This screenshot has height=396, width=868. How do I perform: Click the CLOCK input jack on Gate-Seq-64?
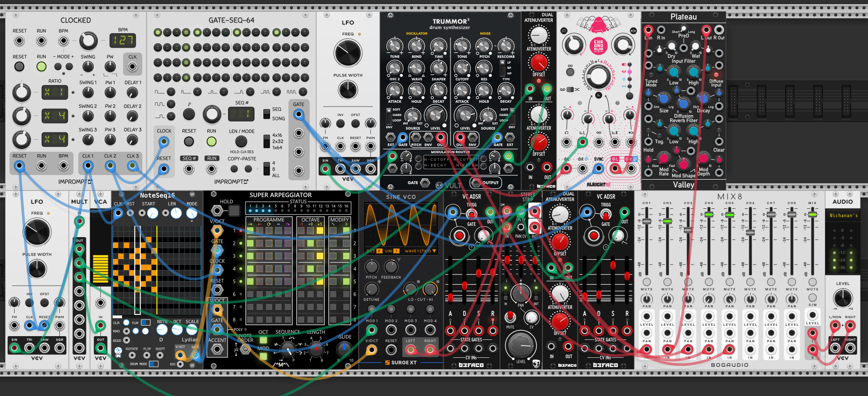(164, 141)
